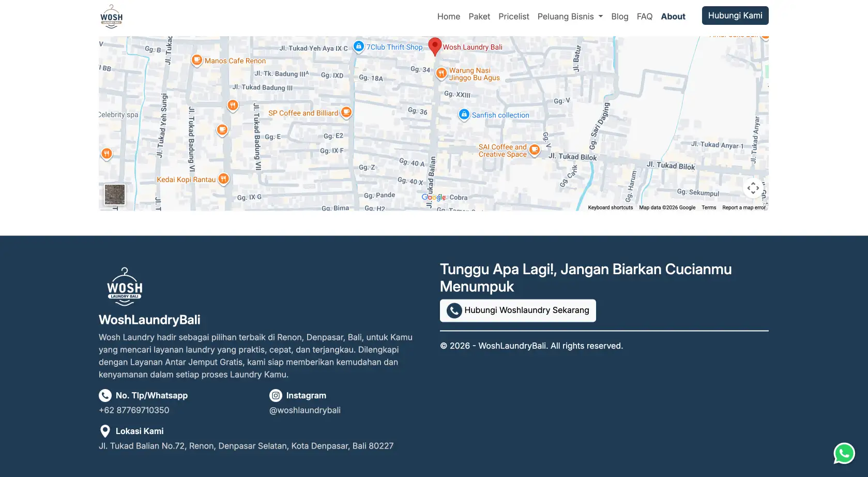Click the copyright 2026 WoshLaundryBali text

[531, 346]
